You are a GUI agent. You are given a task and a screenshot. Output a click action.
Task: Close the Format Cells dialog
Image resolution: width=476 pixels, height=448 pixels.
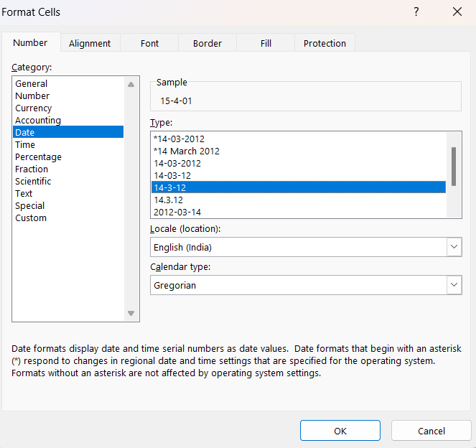pos(457,11)
